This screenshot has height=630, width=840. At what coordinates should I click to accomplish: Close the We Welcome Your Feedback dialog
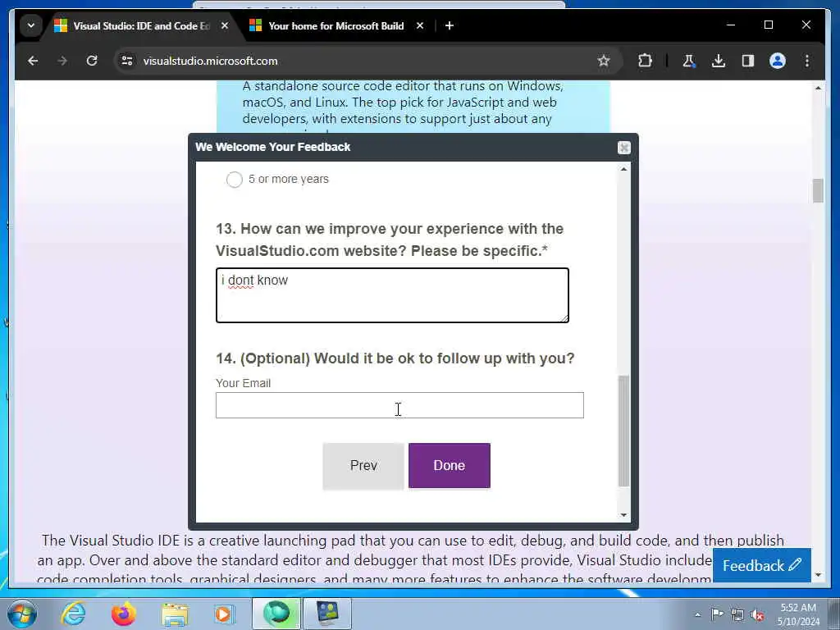click(623, 148)
